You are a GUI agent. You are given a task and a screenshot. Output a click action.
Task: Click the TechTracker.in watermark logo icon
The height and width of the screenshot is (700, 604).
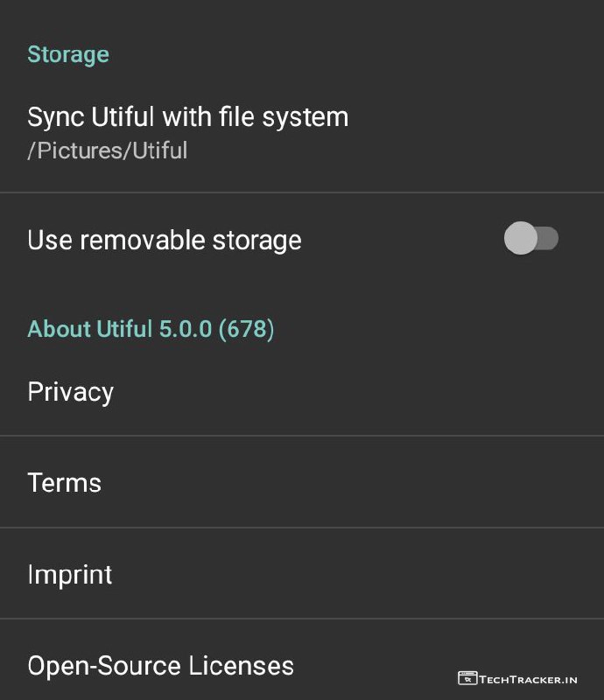point(467,678)
